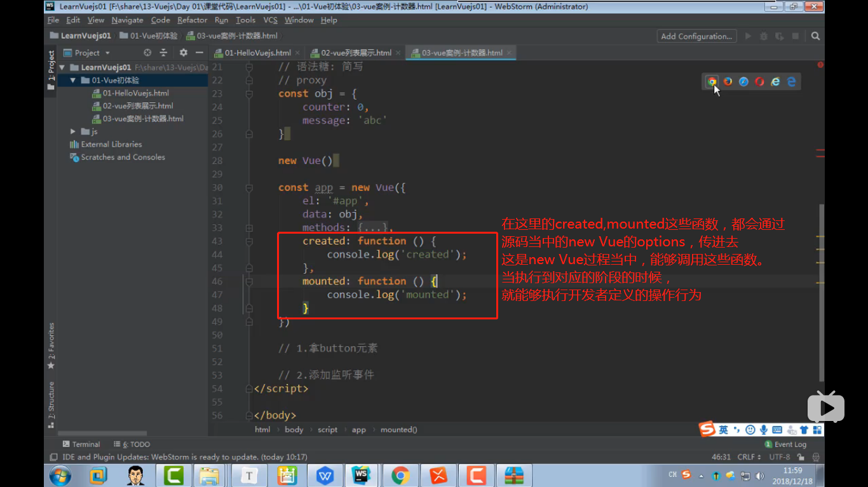Screen dimensions: 868x487
Task: Open in Edge from browser popup
Action: click(791, 82)
